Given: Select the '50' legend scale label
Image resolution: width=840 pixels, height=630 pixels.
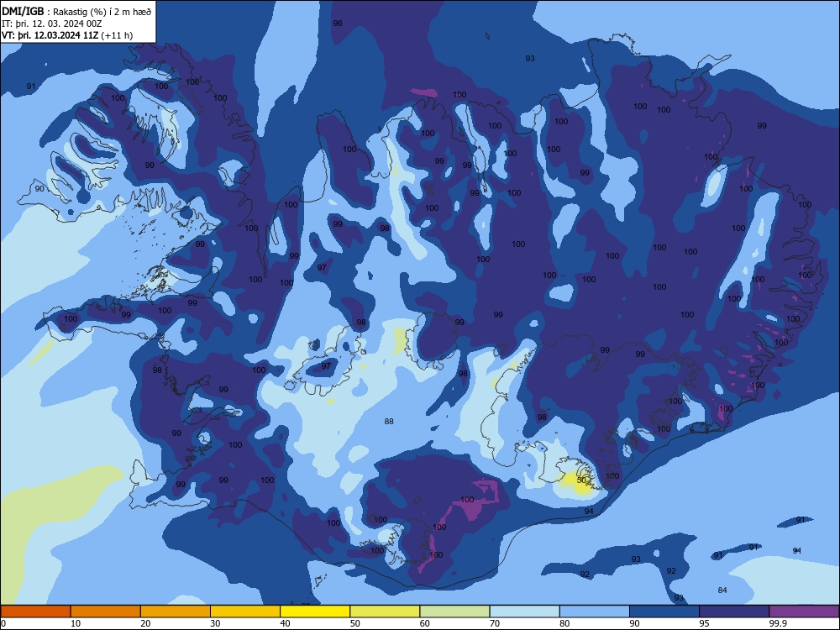Looking at the screenshot, I should click(x=354, y=623).
